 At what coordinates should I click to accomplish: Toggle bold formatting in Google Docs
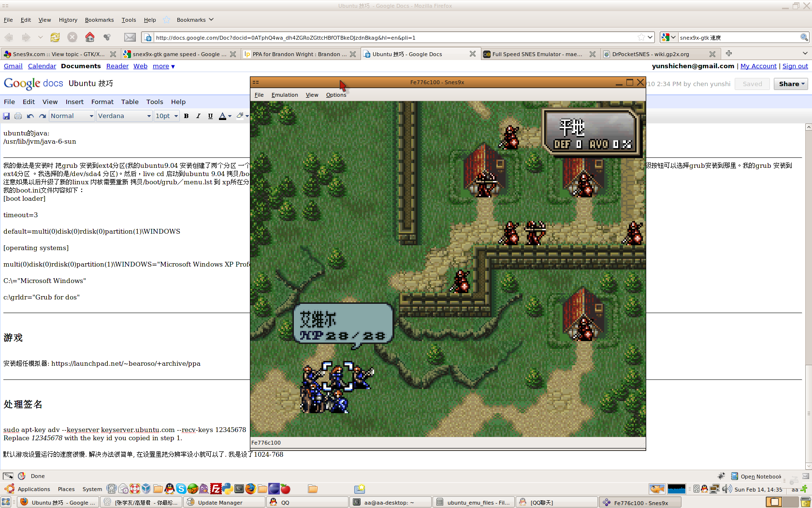186,116
